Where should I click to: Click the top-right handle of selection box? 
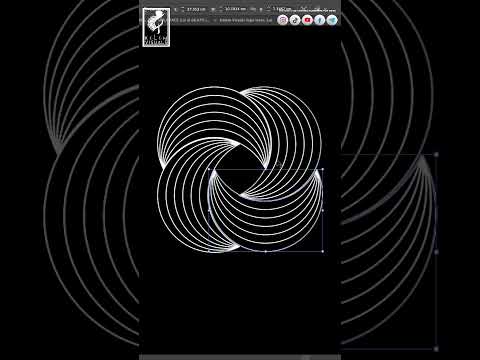(322, 170)
